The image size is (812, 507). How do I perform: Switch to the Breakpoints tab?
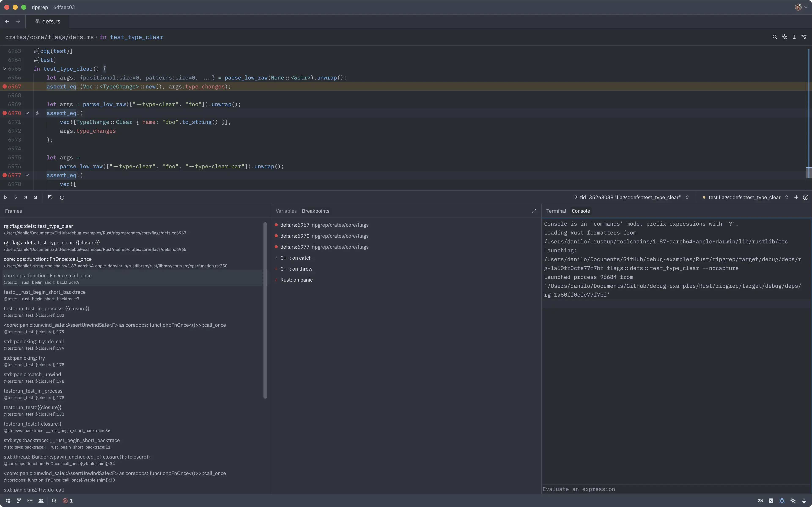(x=315, y=211)
